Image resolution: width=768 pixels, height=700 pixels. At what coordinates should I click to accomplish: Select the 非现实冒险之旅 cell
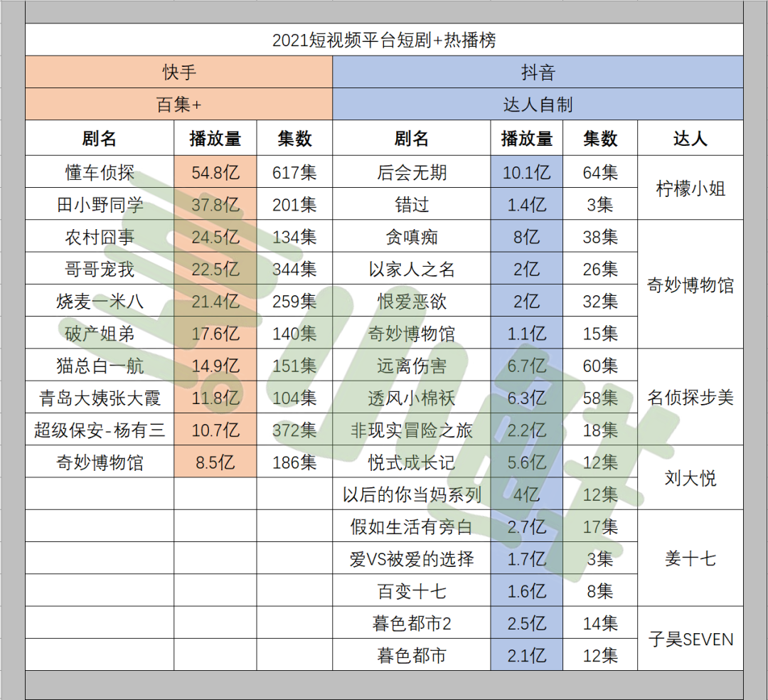412,430
